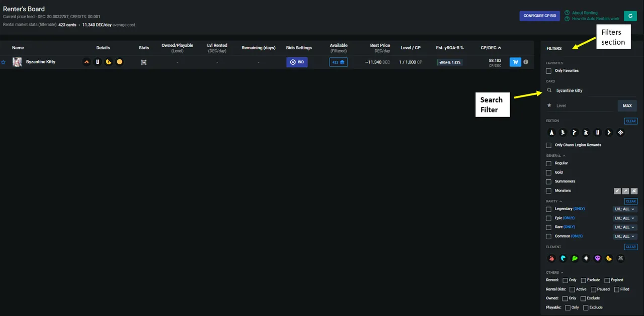Clear the Edition filters
The width and height of the screenshot is (644, 316).
point(631,121)
